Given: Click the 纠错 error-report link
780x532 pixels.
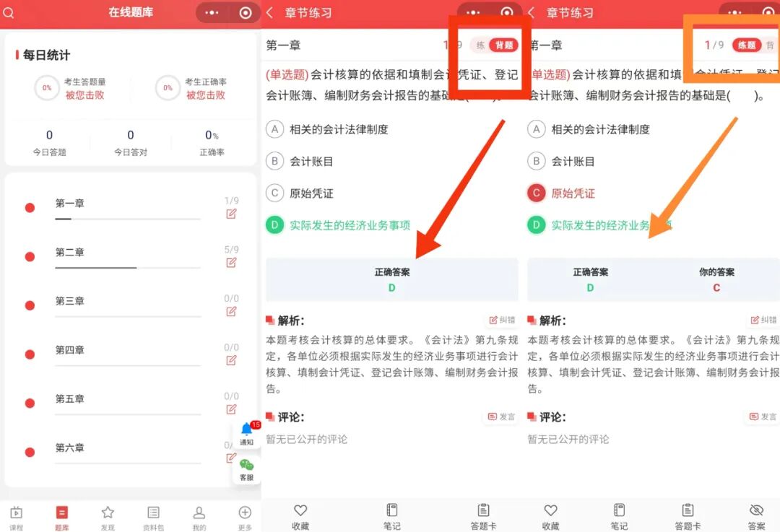Looking at the screenshot, I should [503, 320].
